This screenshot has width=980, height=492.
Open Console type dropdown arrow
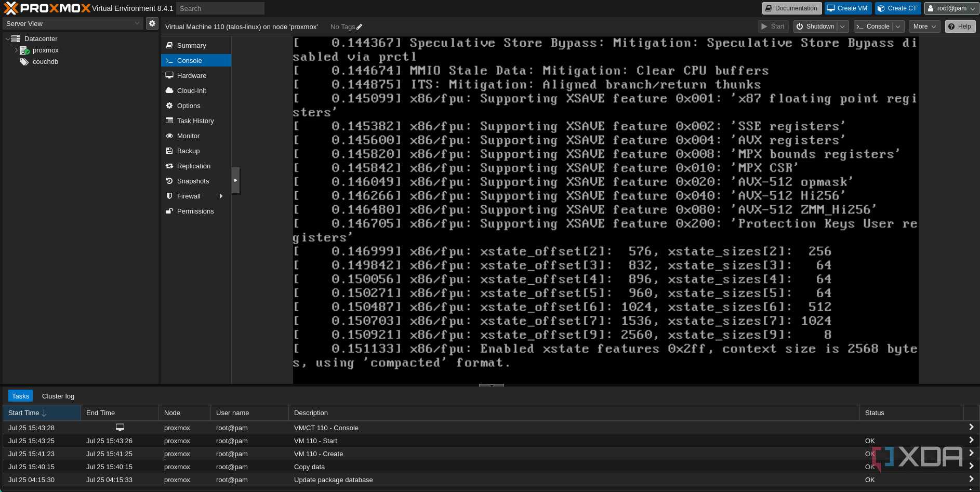tap(898, 26)
